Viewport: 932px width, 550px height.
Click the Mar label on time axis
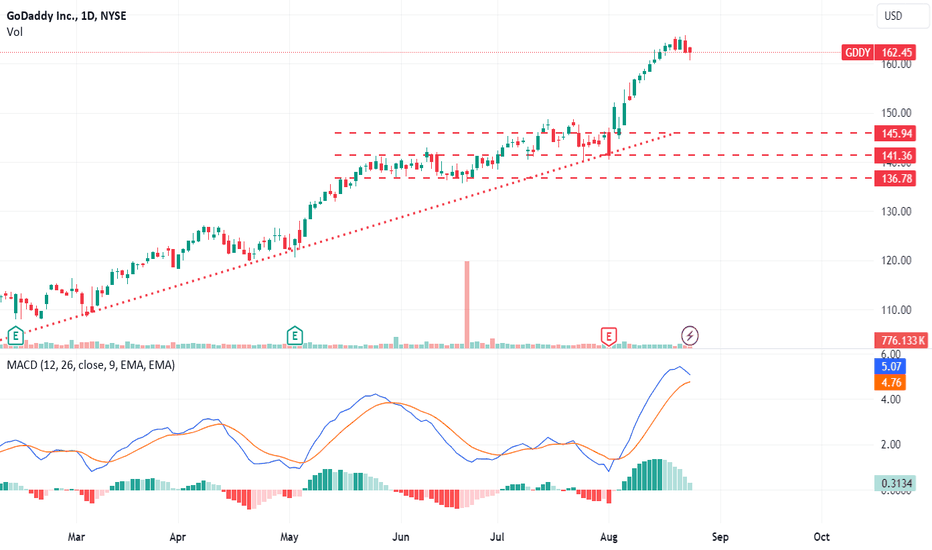(x=76, y=537)
